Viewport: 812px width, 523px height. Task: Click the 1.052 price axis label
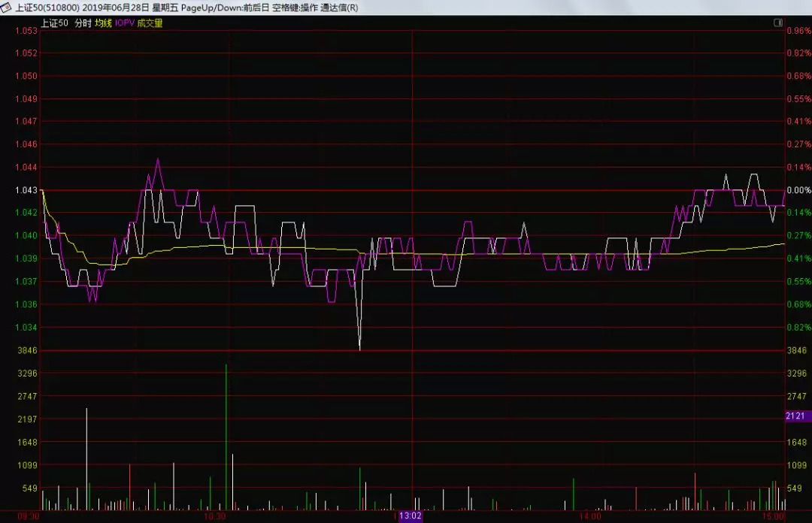(x=26, y=53)
